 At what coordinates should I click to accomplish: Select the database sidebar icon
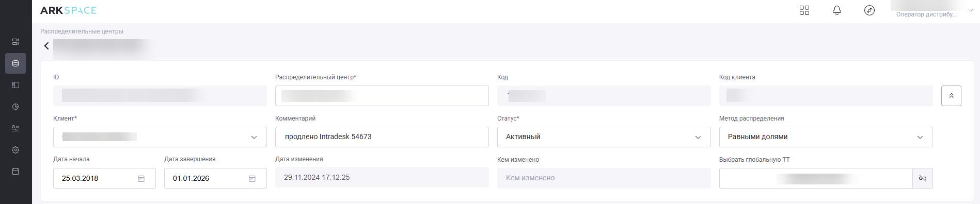pyautogui.click(x=15, y=63)
